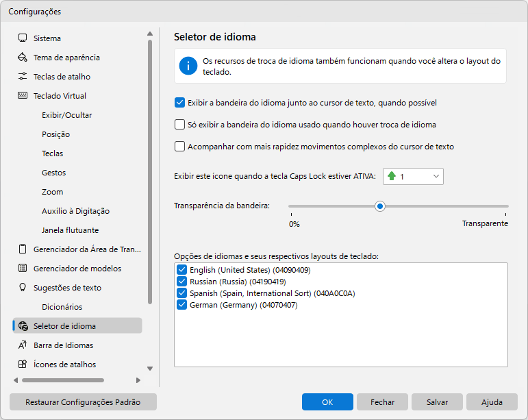This screenshot has height=420, width=528.
Task: Click Restaurar Configurações Padrão button
Action: tap(83, 402)
